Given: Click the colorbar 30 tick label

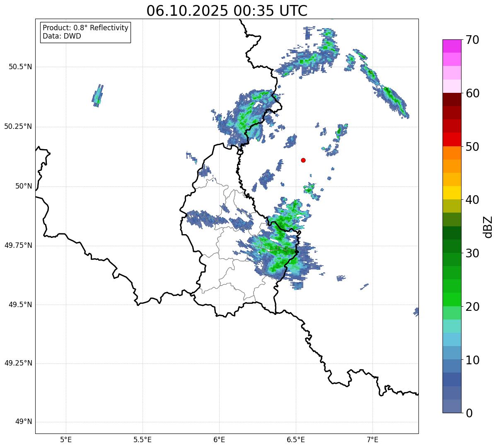Looking at the screenshot, I should 472,253.
